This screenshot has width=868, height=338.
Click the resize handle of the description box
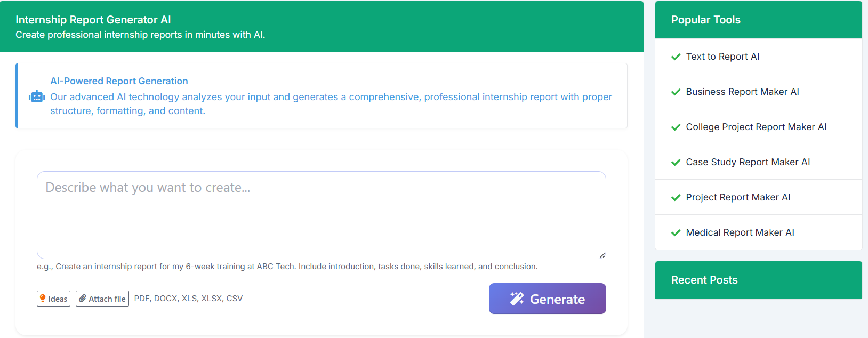pyautogui.click(x=602, y=255)
